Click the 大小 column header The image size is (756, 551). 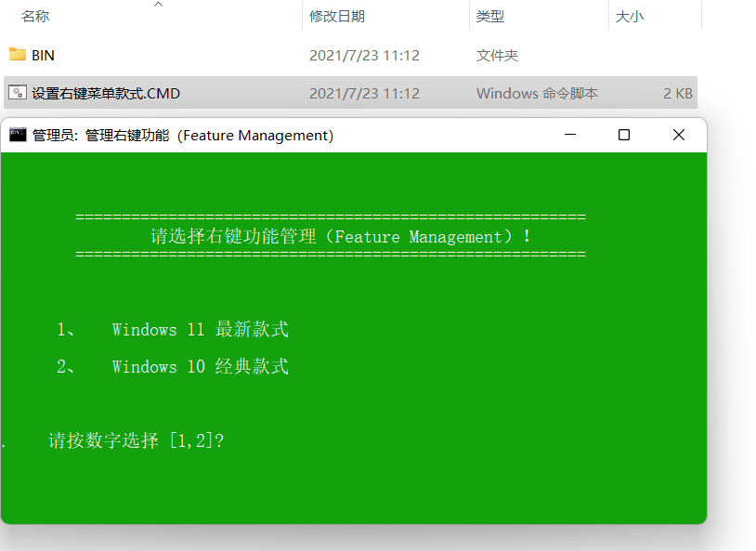click(x=629, y=17)
